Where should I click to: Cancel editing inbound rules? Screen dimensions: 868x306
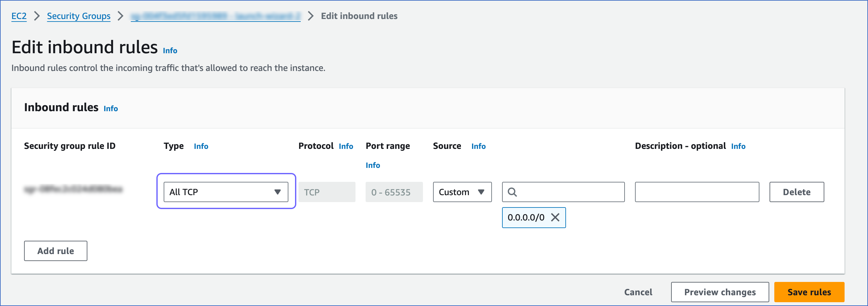pyautogui.click(x=638, y=292)
